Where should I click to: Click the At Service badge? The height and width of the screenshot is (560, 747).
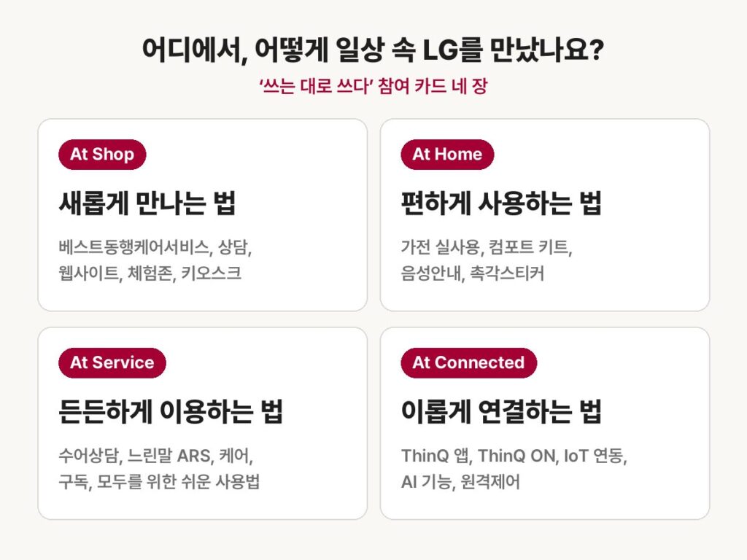click(112, 363)
